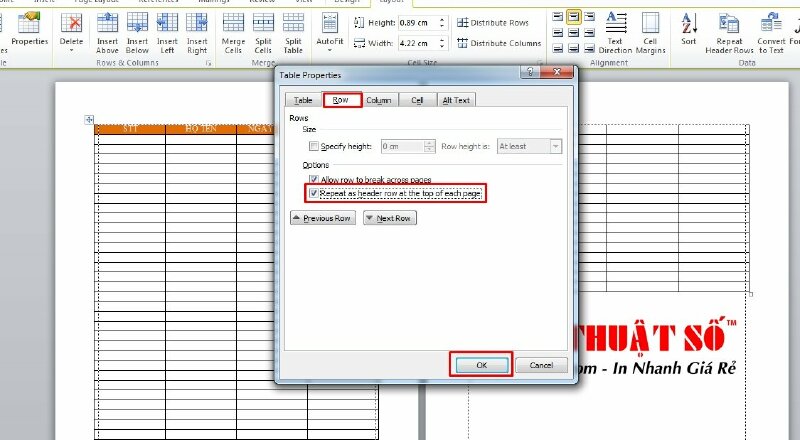This screenshot has width=800, height=440.
Task: Switch to the Column tab in dialog
Action: [x=379, y=100]
